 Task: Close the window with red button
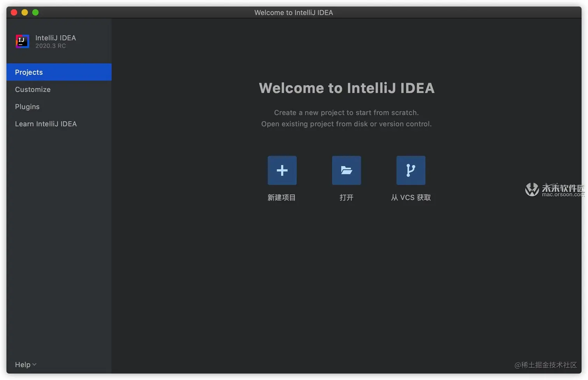(14, 12)
